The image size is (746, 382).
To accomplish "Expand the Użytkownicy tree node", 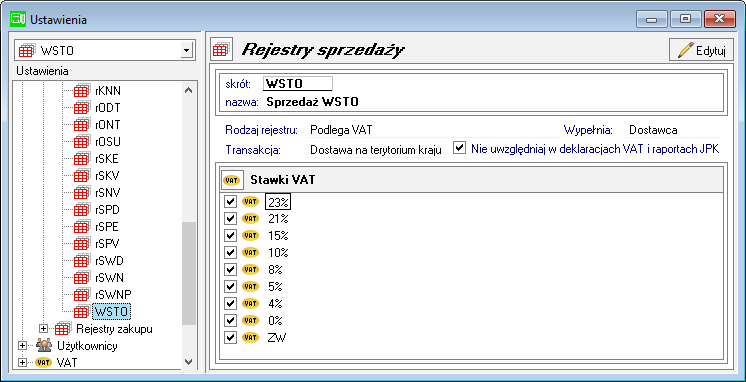I will (22, 345).
